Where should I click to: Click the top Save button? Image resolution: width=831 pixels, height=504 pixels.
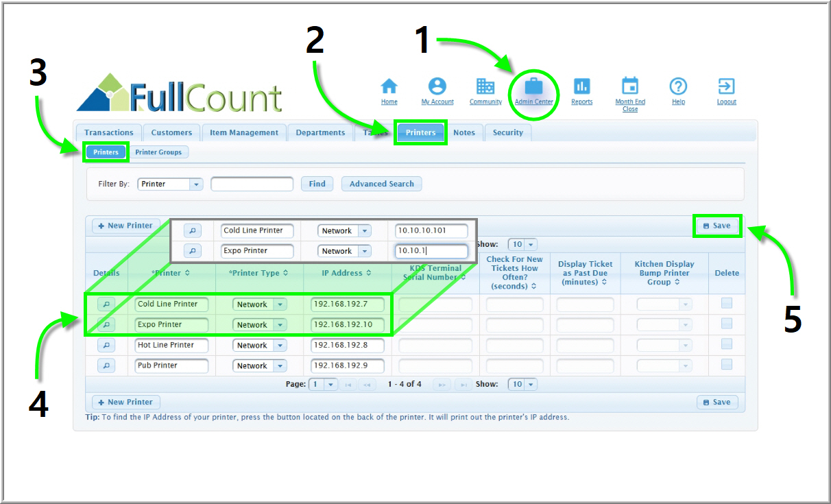click(717, 226)
